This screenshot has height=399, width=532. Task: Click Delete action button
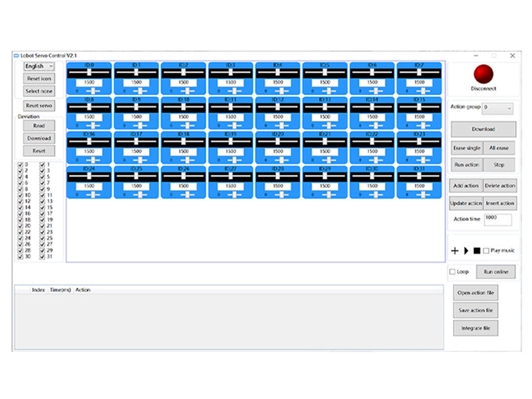(x=500, y=186)
